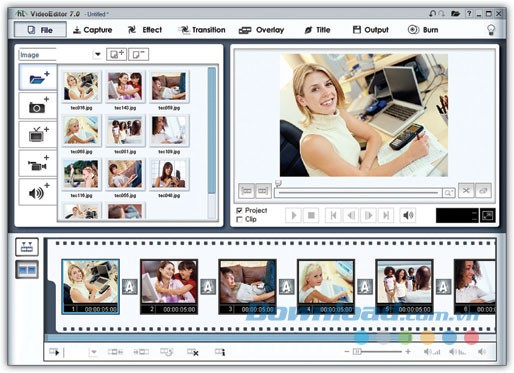Add media files with the folder-plus icon
This screenshot has width=514, height=373.
38,78
